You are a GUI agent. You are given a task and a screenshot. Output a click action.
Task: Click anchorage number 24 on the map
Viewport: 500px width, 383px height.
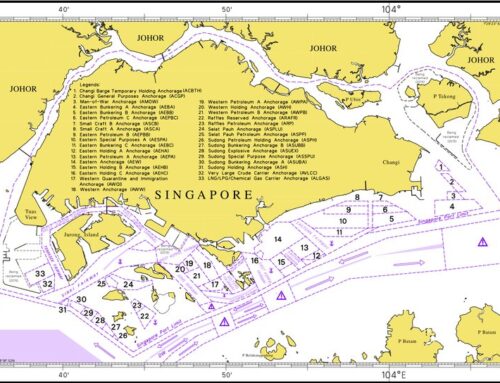(x=128, y=284)
